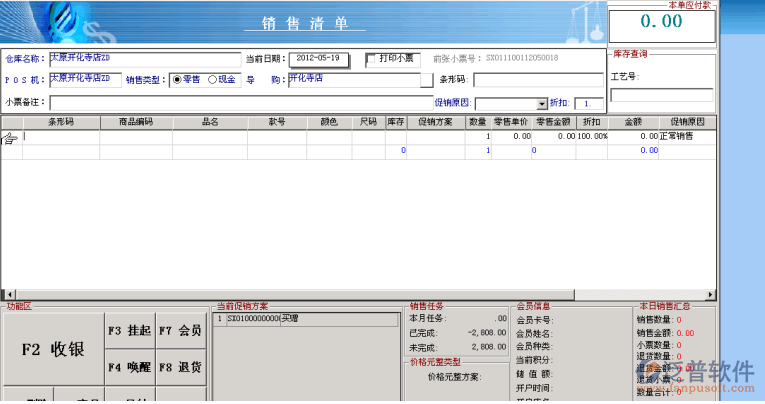Toggle the 打印小票 print receipt checkbox
The width and height of the screenshot is (765, 404).
click(x=371, y=59)
